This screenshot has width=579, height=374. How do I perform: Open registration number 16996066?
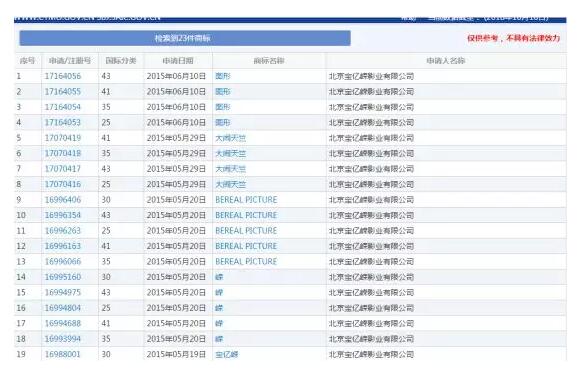pyautogui.click(x=62, y=261)
